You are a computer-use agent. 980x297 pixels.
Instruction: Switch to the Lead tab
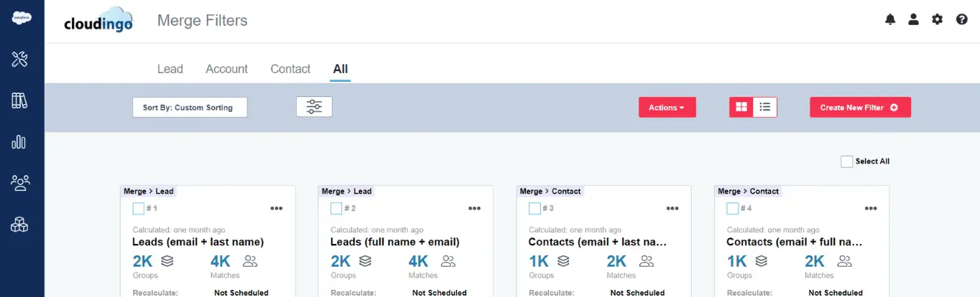[x=170, y=69]
